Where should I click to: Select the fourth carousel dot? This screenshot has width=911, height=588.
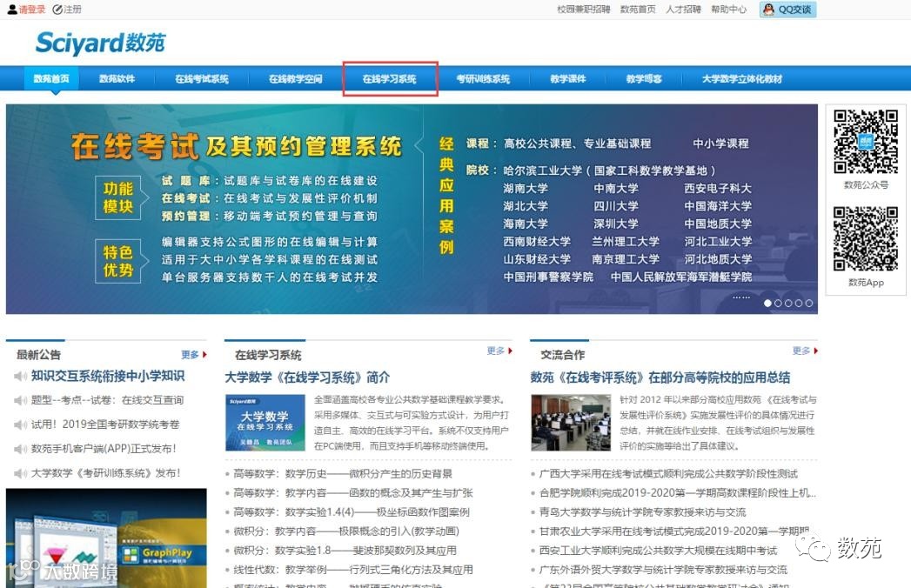pyautogui.click(x=799, y=303)
